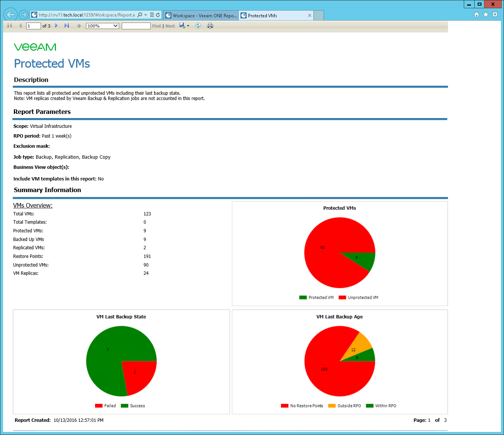Click the "Total Templates:" row label
The image size is (504, 435).
pos(30,222)
